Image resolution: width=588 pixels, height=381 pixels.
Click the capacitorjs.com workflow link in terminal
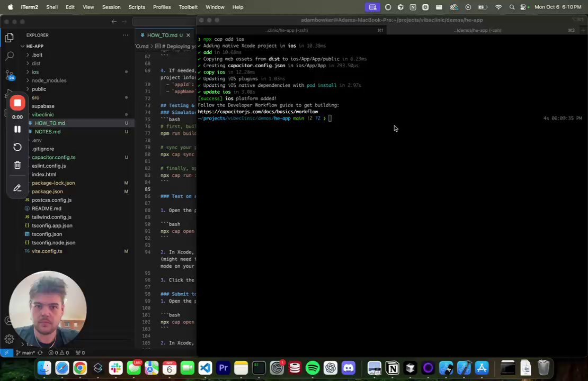[257, 112]
